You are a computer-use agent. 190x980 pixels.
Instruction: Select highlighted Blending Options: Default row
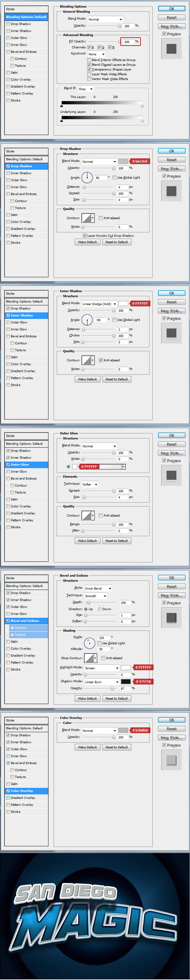pos(26,17)
